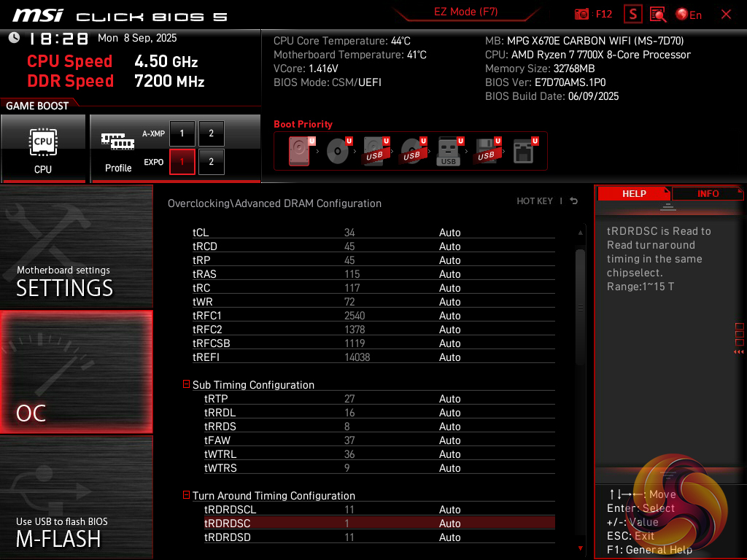
Task: Click the clock icon next to the time
Action: click(14, 38)
